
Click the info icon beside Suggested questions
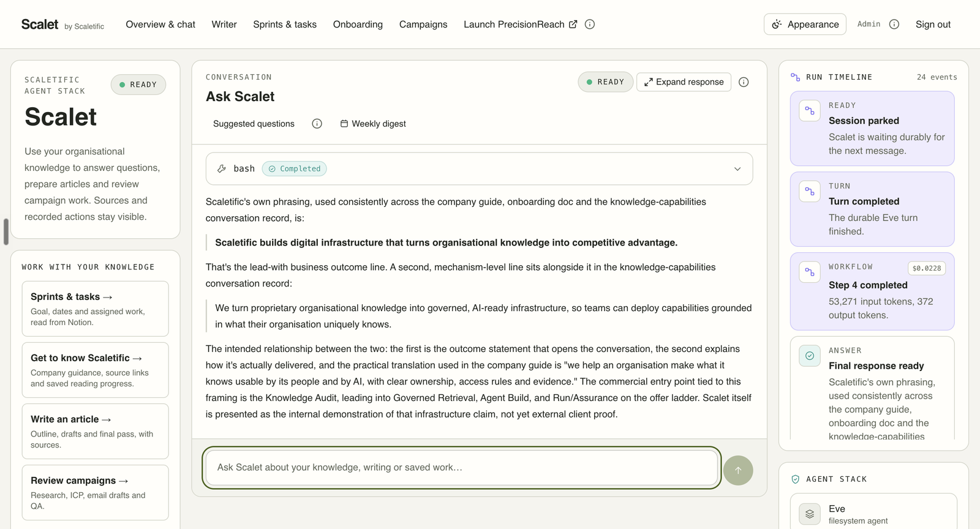pos(317,124)
